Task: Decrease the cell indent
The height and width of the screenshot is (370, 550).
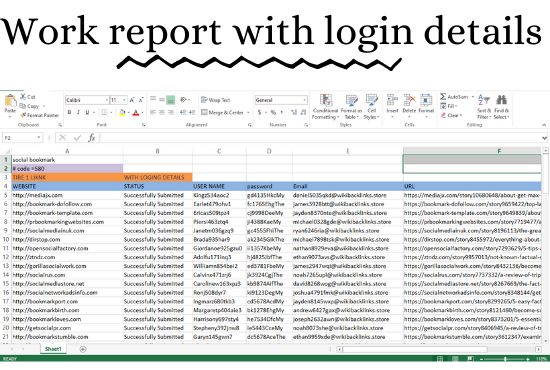Action: click(183, 112)
